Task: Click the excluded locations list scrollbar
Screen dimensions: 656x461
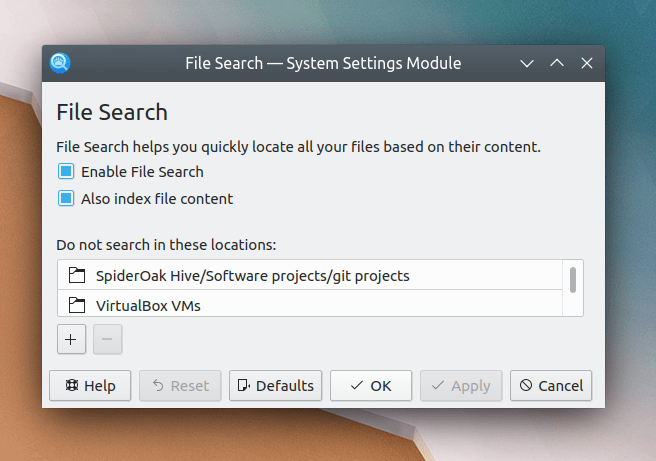Action: click(x=573, y=280)
